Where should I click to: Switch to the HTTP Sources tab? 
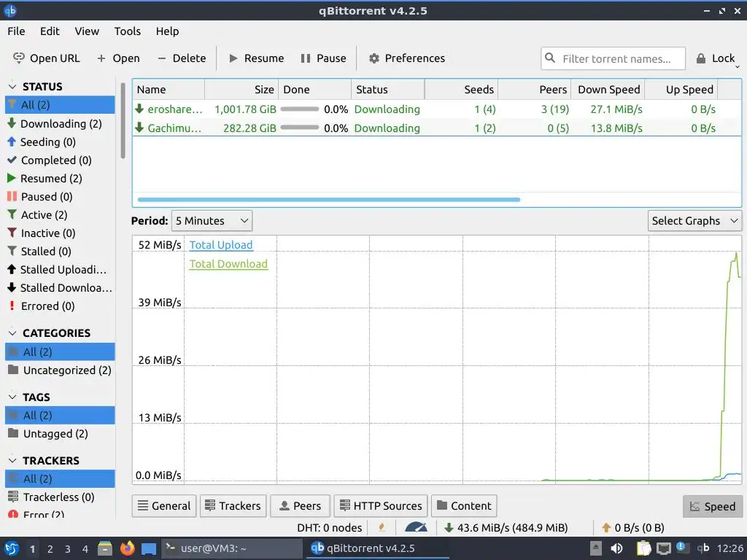pyautogui.click(x=381, y=506)
